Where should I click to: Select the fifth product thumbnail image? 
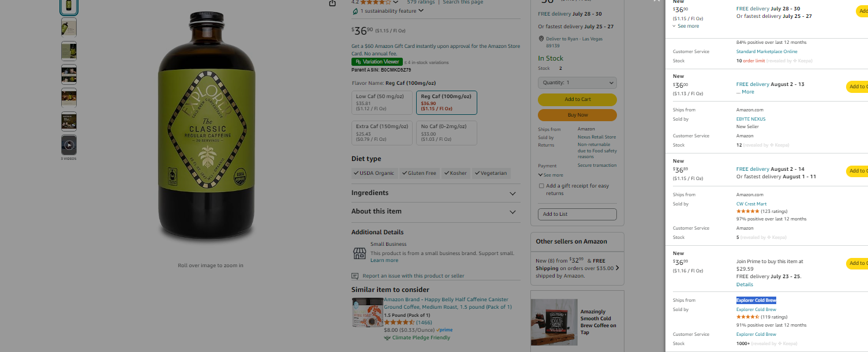click(x=69, y=98)
